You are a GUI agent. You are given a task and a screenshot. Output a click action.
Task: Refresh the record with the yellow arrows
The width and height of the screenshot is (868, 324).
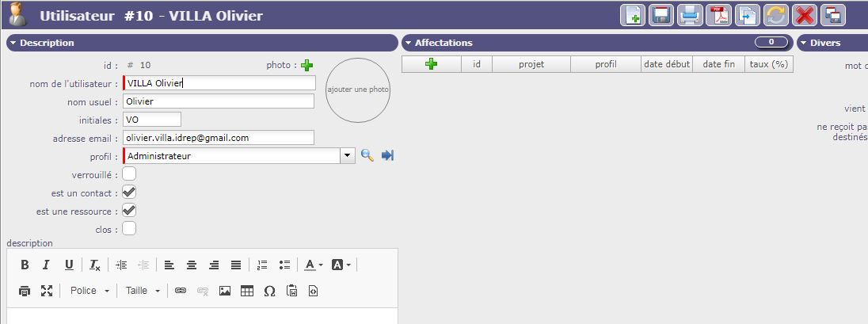pyautogui.click(x=776, y=15)
